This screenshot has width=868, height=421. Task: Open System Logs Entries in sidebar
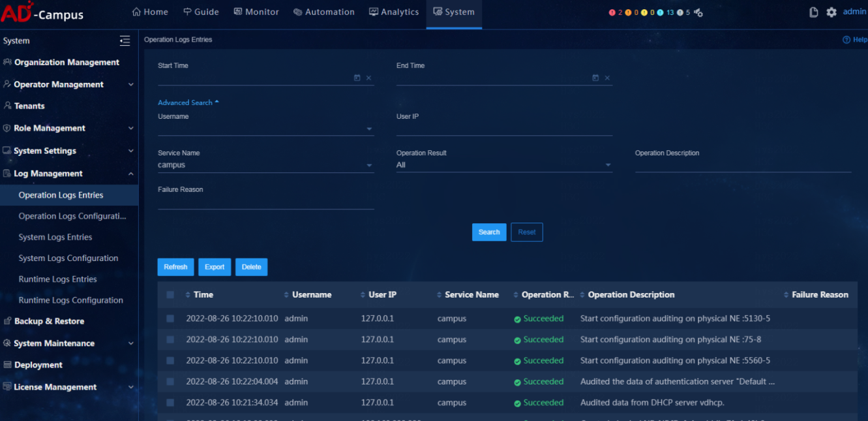pos(55,238)
